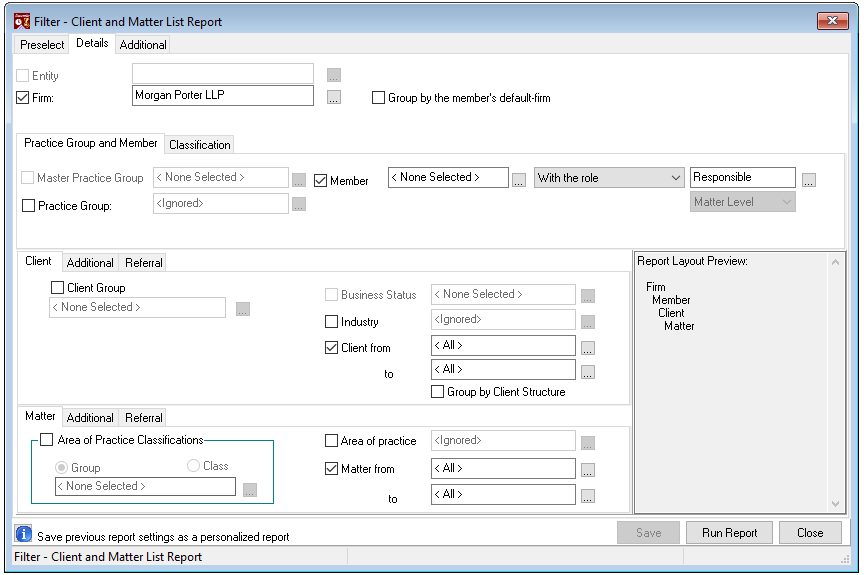
Task: Enable Group by Client Structure
Action: [x=437, y=392]
